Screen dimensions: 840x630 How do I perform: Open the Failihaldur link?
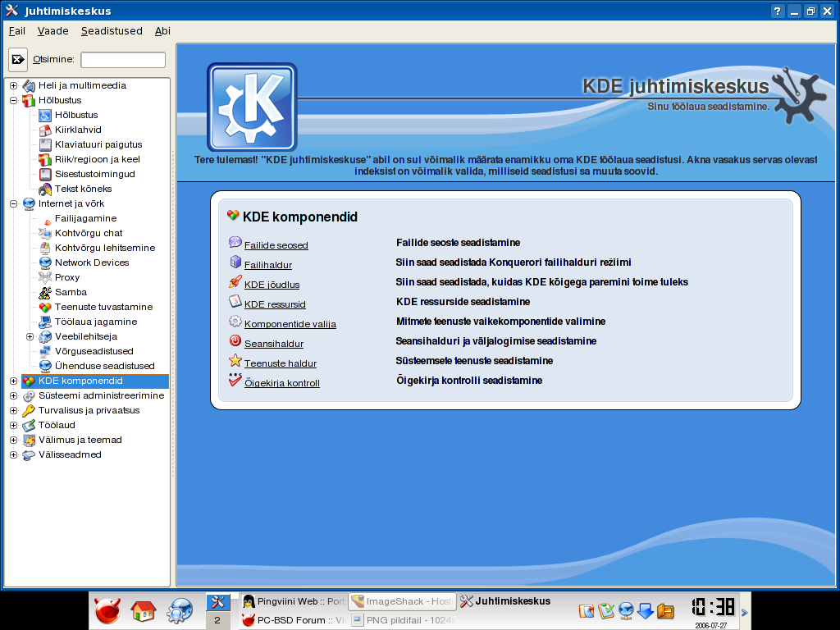(x=268, y=265)
